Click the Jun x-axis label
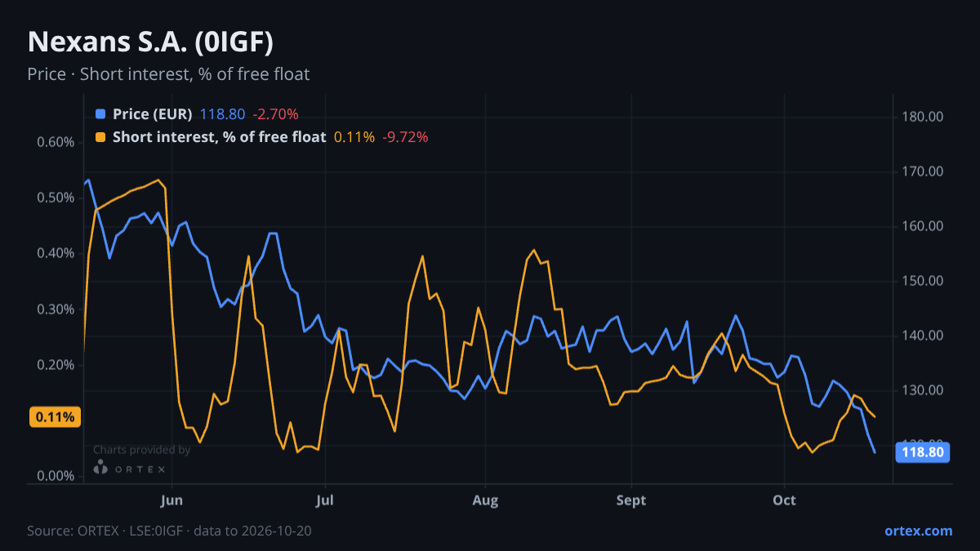The image size is (980, 551). (x=171, y=499)
